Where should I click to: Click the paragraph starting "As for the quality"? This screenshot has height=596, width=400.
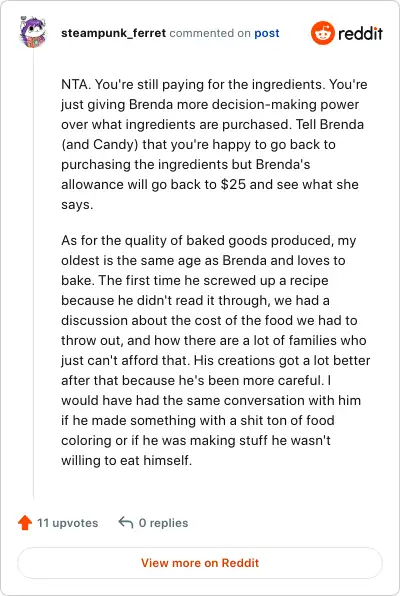pyautogui.click(x=216, y=350)
